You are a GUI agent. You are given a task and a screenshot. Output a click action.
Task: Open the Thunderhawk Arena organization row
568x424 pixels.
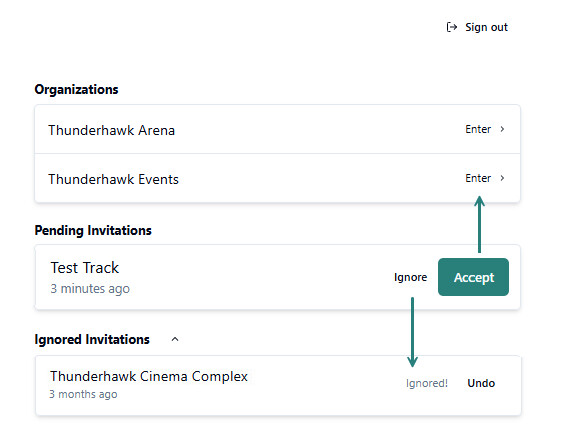coord(277,129)
